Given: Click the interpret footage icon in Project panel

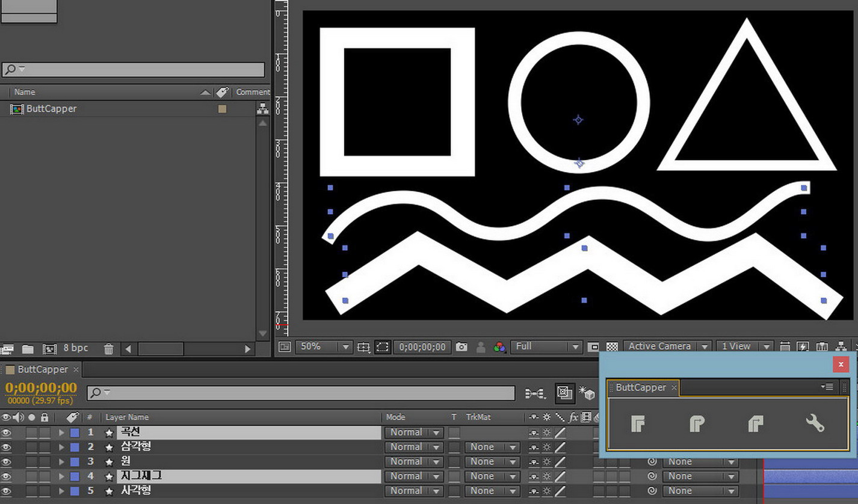Looking at the screenshot, I should 7,348.
